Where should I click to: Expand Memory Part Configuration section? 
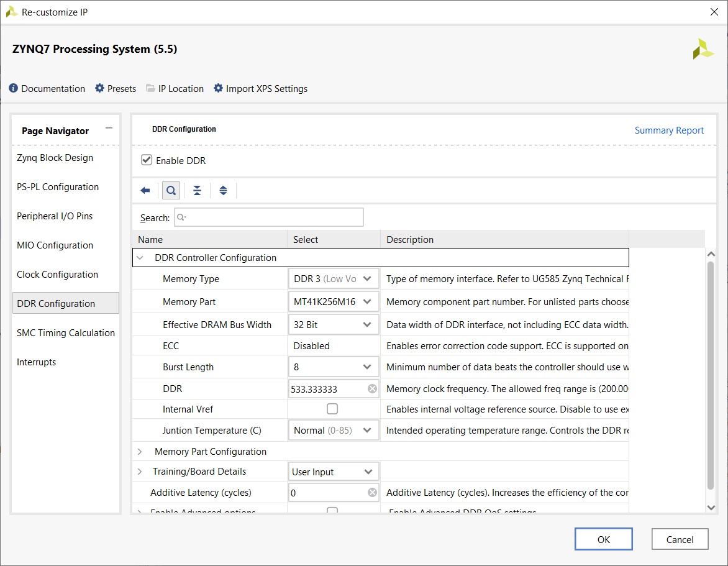[140, 452]
